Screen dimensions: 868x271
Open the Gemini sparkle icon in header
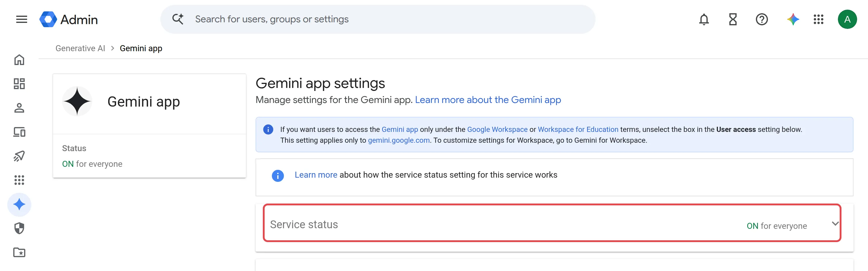click(793, 19)
